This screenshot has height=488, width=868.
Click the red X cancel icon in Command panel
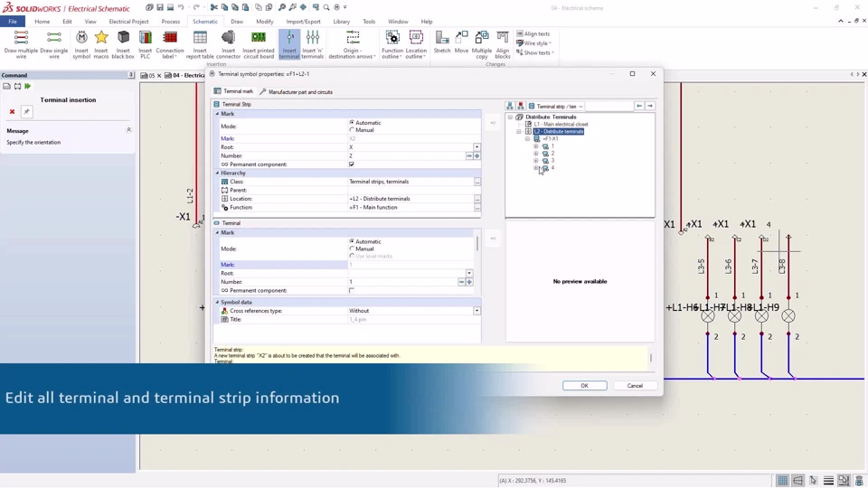tap(12, 112)
